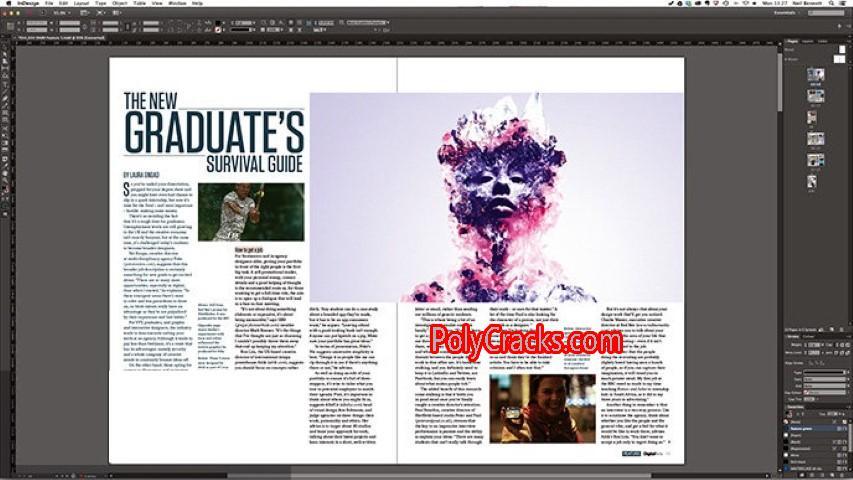The width and height of the screenshot is (853, 480).
Task: Open the File menu
Action: (49, 3)
